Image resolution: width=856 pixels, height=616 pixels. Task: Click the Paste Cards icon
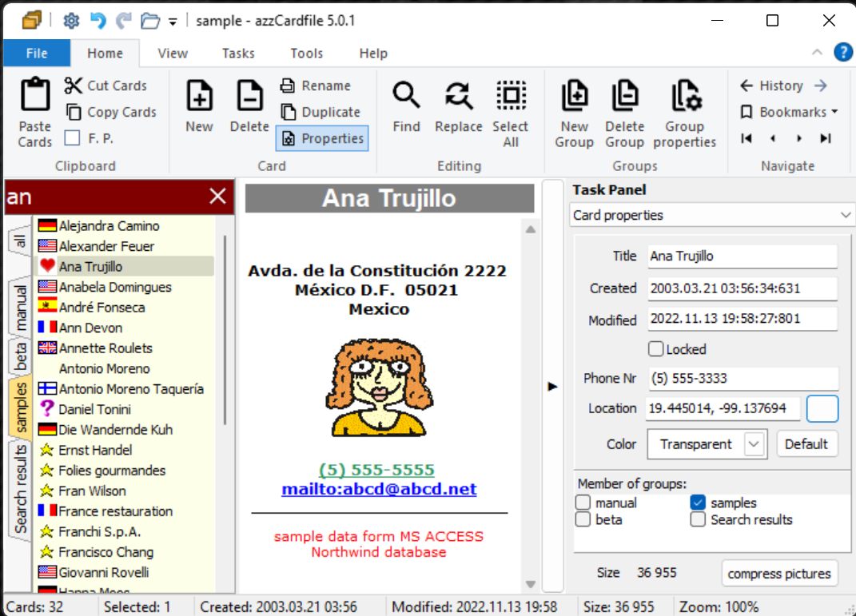(35, 95)
